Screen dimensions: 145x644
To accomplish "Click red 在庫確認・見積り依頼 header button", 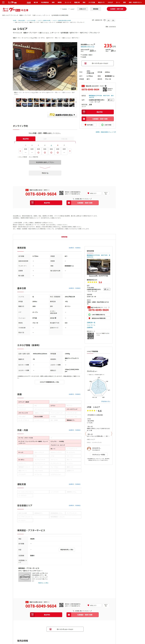I will coord(116,9).
